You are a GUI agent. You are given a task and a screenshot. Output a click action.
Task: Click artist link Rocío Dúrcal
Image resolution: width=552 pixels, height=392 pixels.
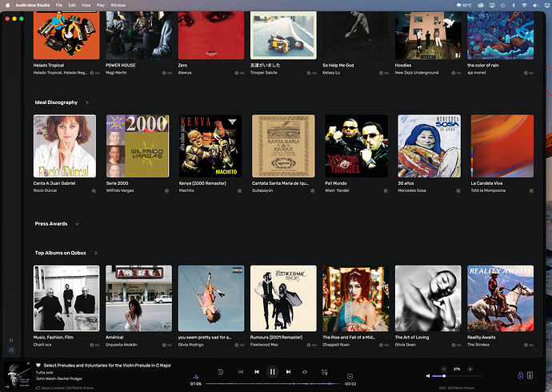(45, 190)
